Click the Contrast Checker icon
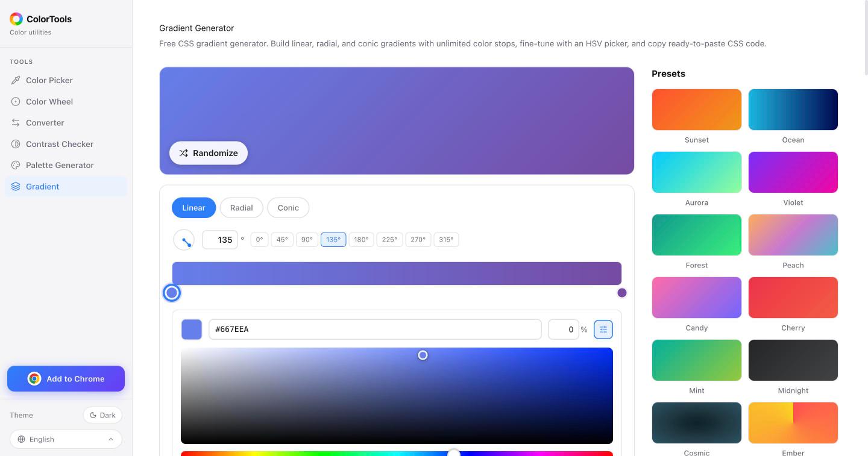 (16, 144)
